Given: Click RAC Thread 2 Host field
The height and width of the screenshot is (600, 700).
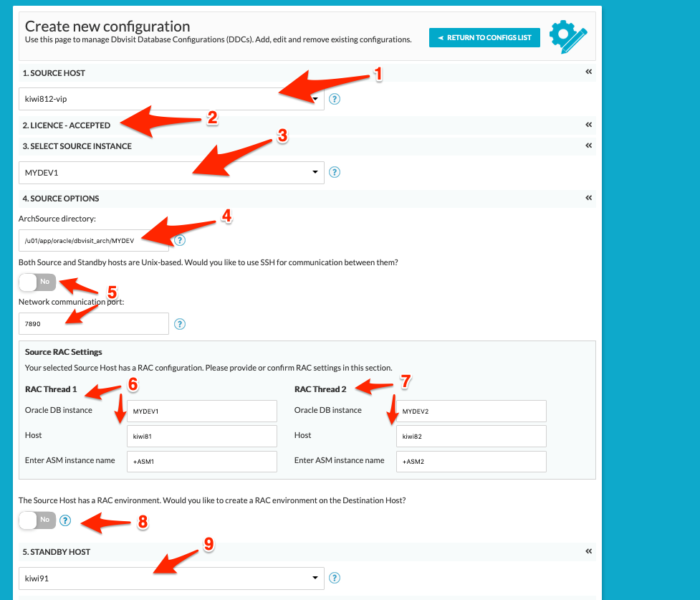Looking at the screenshot, I should 471,436.
